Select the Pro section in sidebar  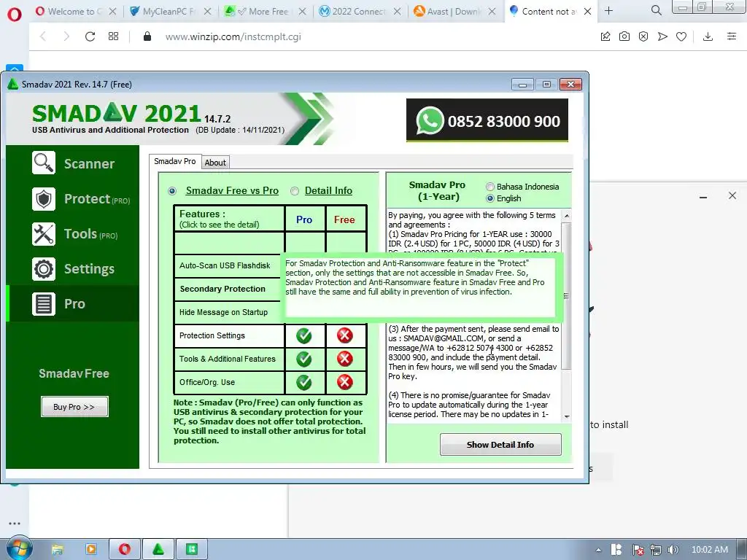tap(73, 303)
